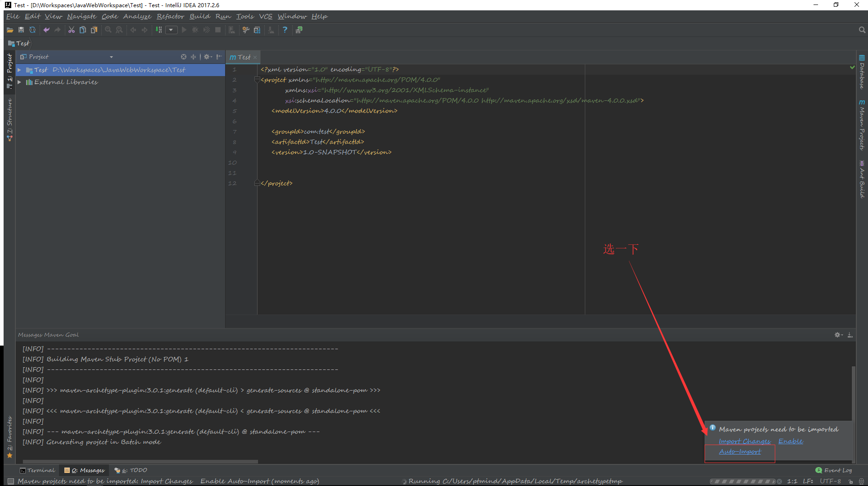Open the Project Structure icon

[x=257, y=30]
